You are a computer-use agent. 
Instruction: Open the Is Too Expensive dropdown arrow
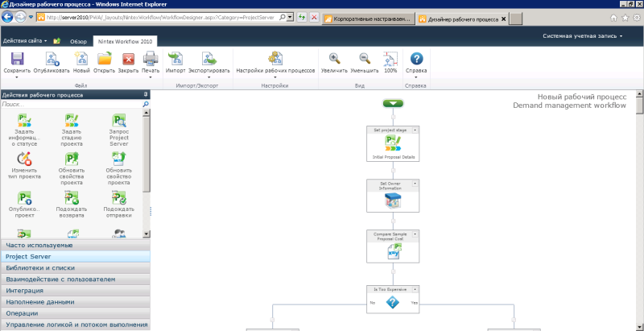coord(415,289)
